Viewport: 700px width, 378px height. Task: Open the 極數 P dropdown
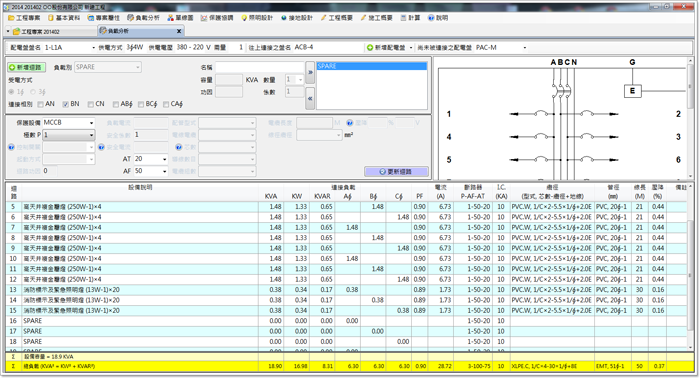click(x=92, y=135)
